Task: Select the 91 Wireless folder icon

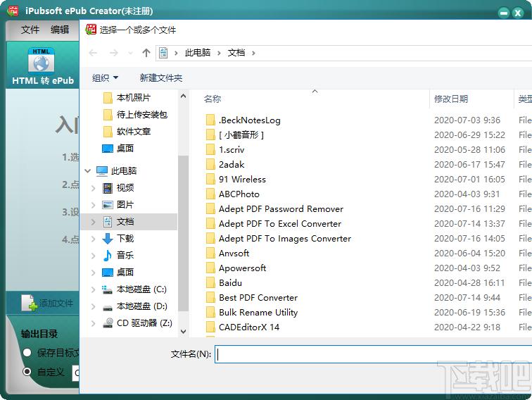Action: [x=210, y=179]
